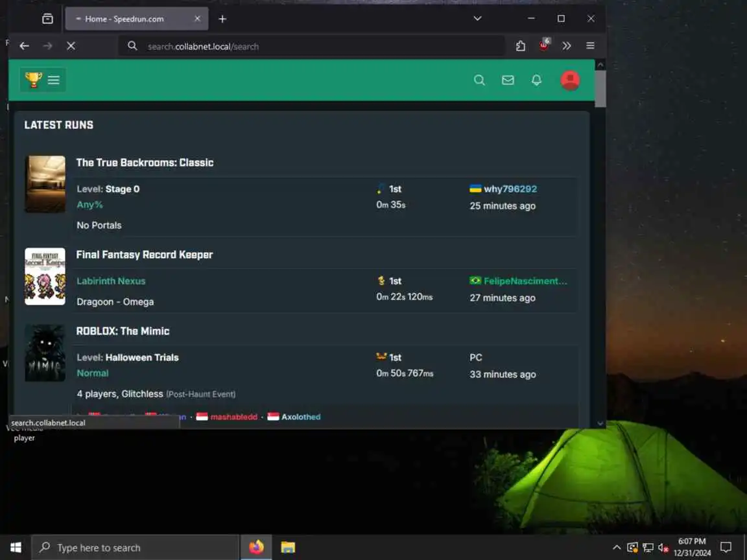Click the Brazil flag beside FelipeNasciment
747x560 pixels.
coord(475,281)
